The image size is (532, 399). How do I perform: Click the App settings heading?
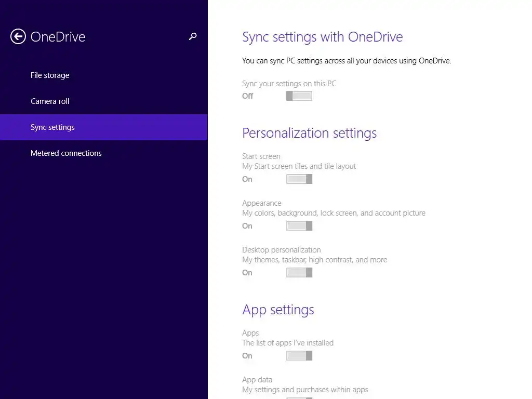[x=278, y=310]
